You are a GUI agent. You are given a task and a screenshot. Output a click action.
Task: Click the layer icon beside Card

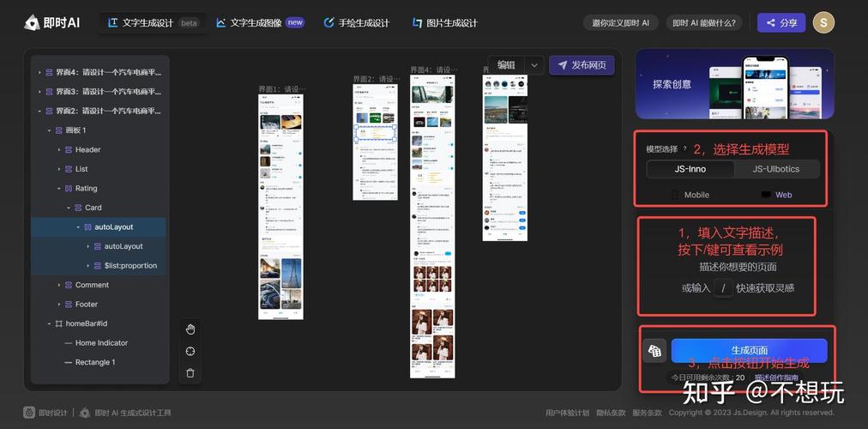point(78,208)
